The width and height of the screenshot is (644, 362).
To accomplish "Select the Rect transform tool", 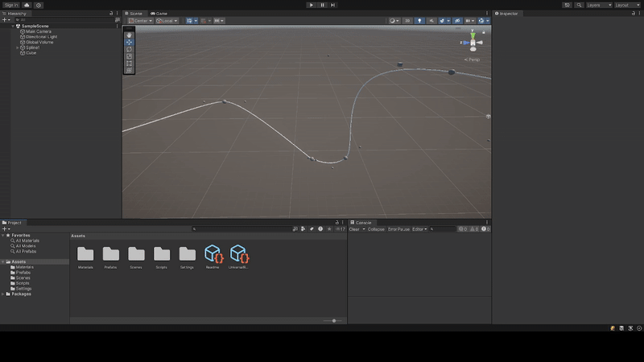I will tap(129, 64).
